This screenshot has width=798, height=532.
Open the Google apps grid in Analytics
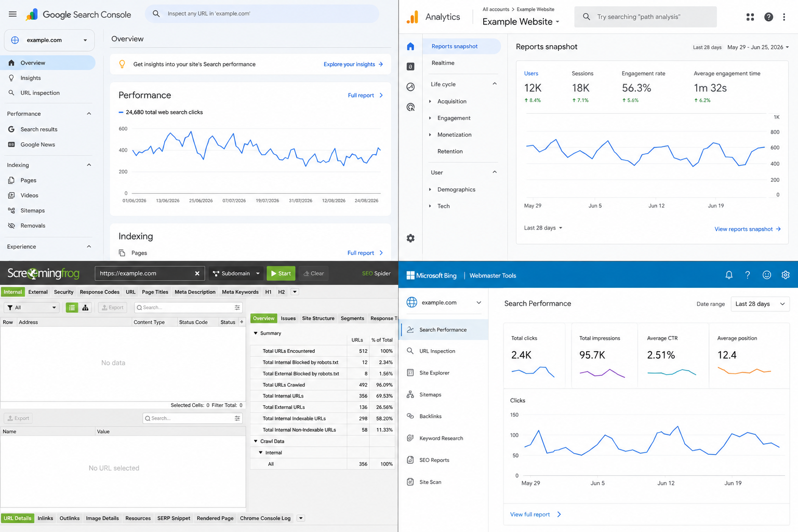750,17
